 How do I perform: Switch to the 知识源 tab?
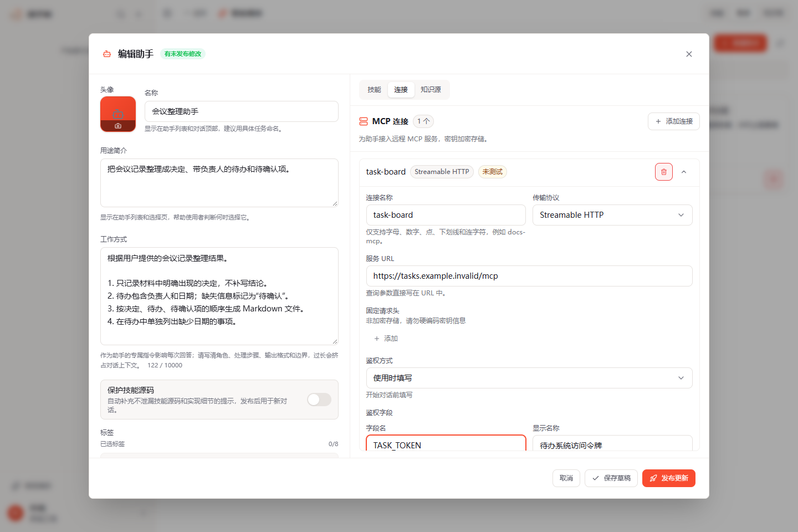coord(431,90)
